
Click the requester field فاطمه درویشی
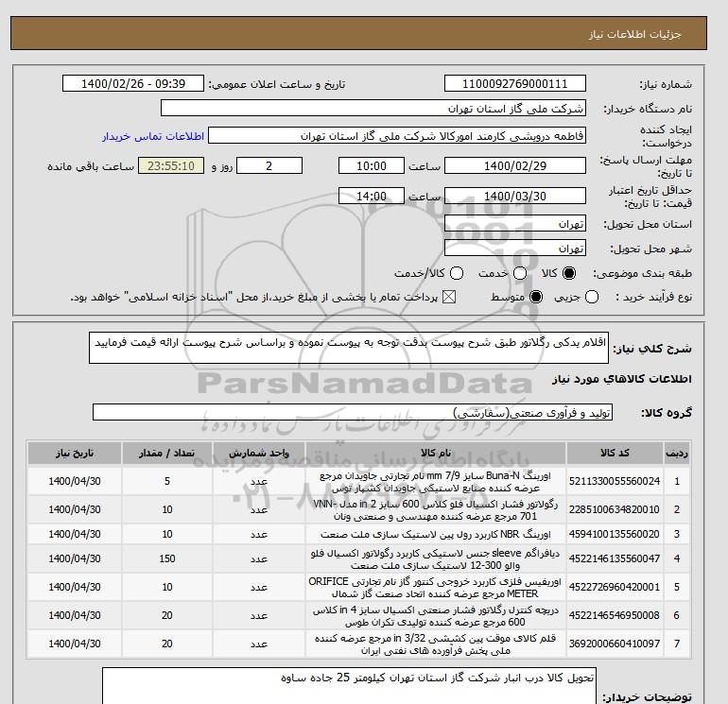(397, 136)
